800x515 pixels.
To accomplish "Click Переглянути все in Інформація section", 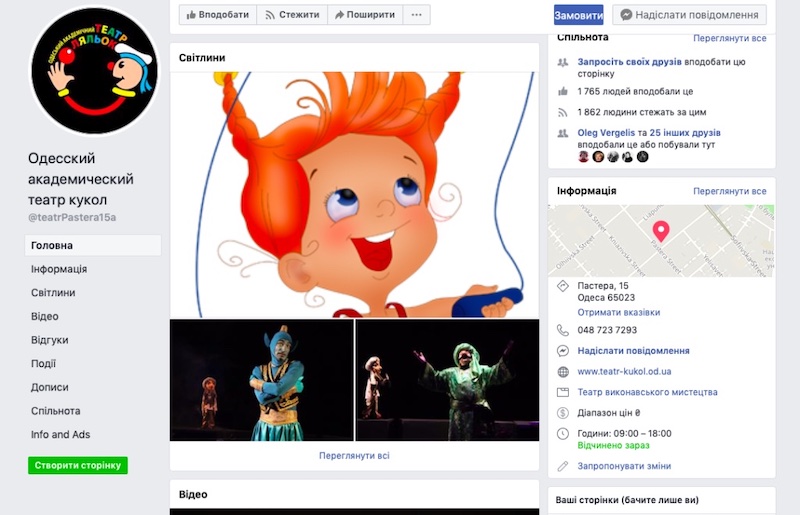I will (730, 191).
